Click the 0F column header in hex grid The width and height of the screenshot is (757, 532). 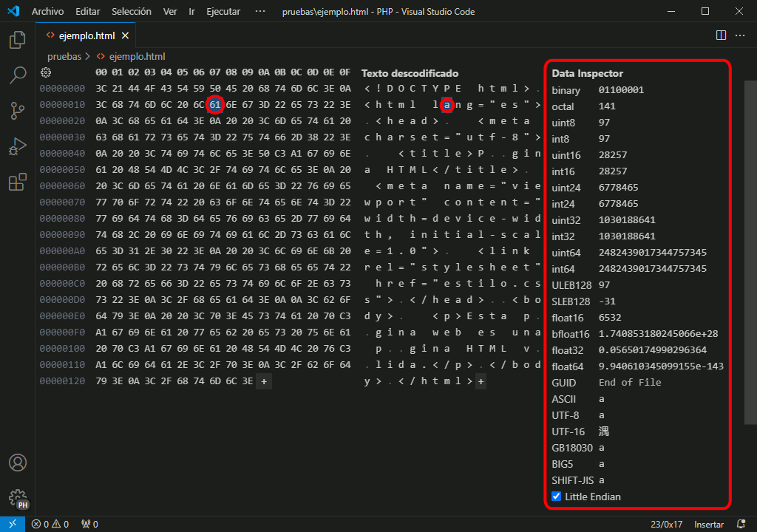click(x=344, y=72)
